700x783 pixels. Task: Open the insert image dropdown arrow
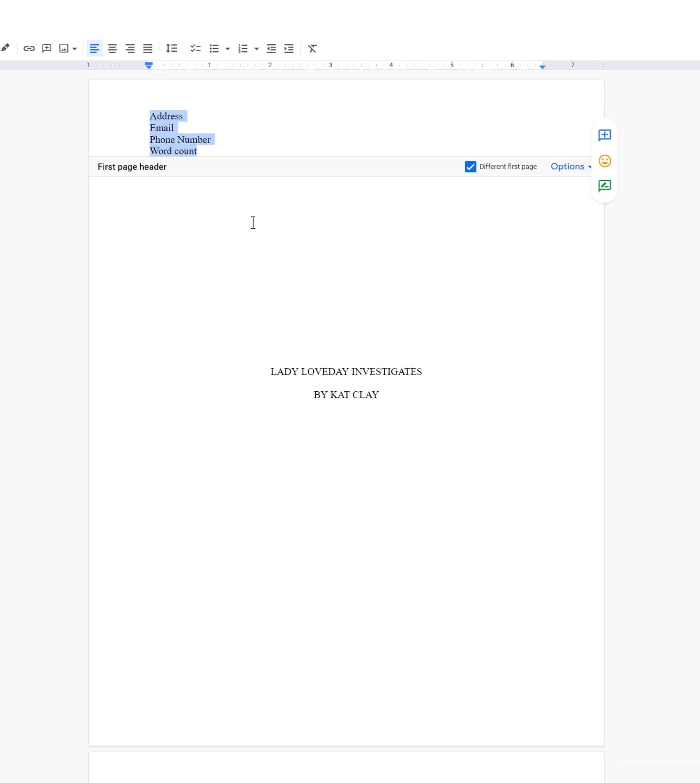click(74, 49)
